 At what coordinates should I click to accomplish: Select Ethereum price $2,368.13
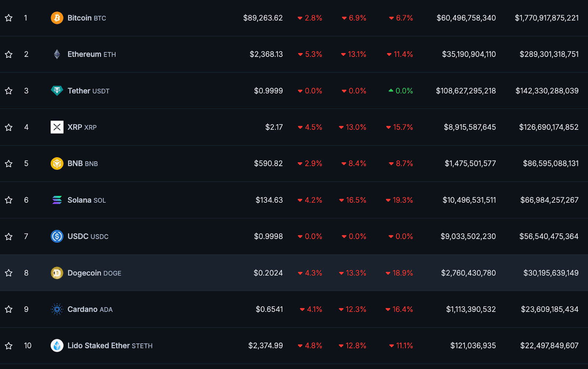point(266,54)
